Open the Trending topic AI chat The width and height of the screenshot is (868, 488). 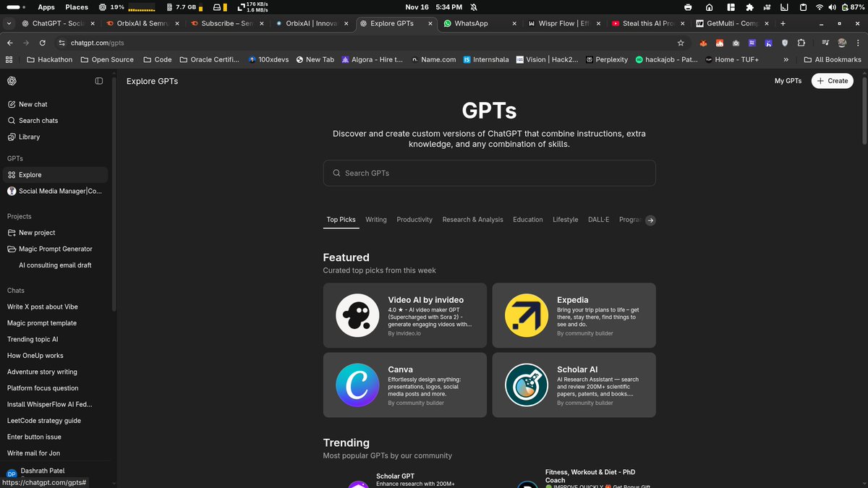tap(55, 339)
